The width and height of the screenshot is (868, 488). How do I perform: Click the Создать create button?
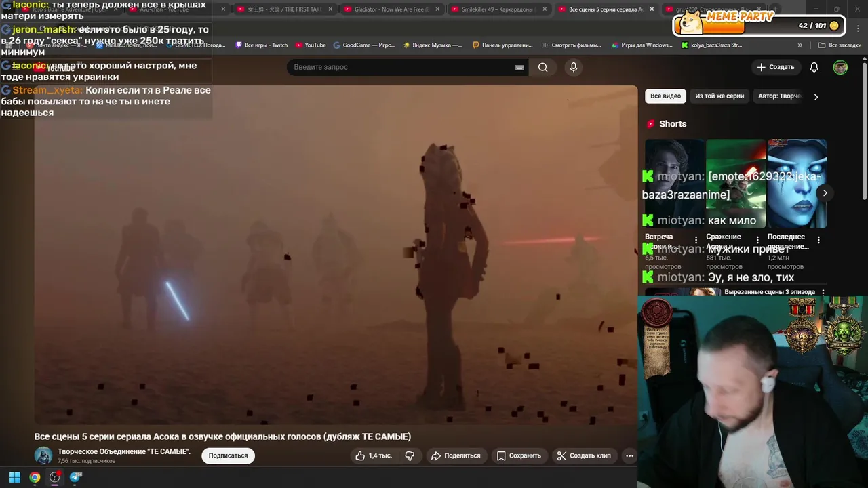(775, 67)
